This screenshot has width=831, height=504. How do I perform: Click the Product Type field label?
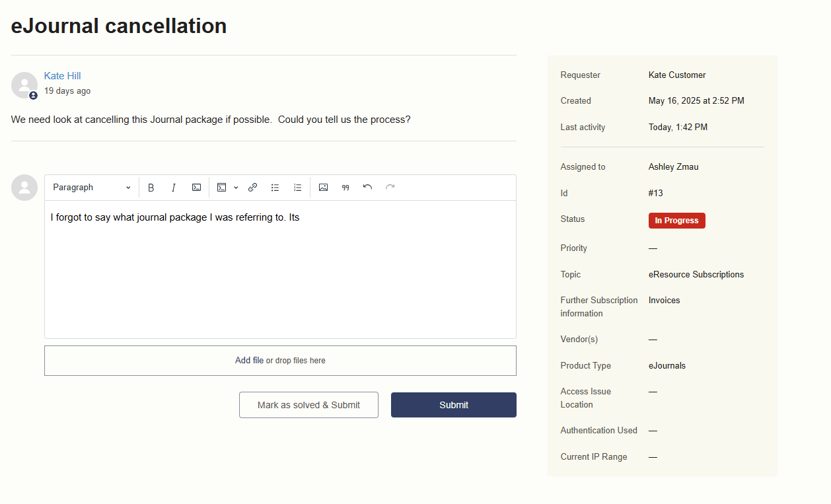pyautogui.click(x=586, y=366)
